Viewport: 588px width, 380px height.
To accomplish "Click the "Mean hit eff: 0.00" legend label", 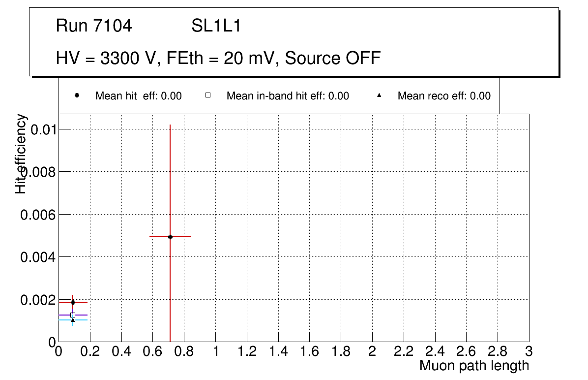I will 138,96.
